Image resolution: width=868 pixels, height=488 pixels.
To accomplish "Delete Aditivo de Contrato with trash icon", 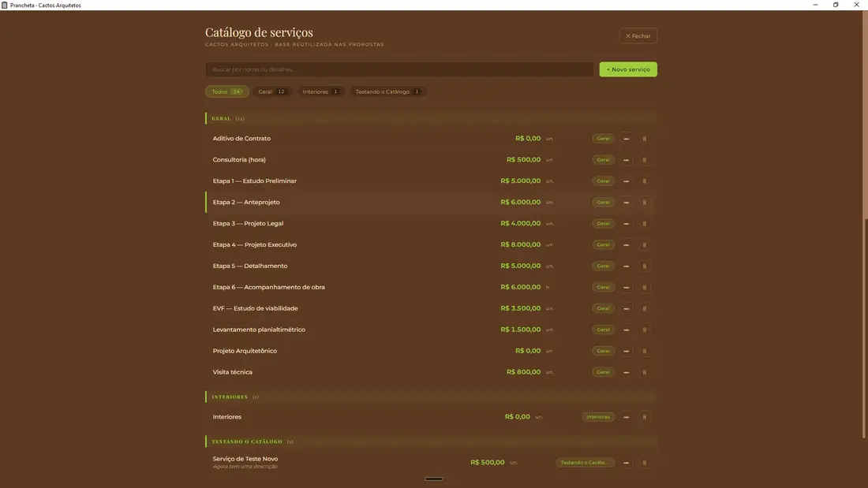I will point(645,139).
